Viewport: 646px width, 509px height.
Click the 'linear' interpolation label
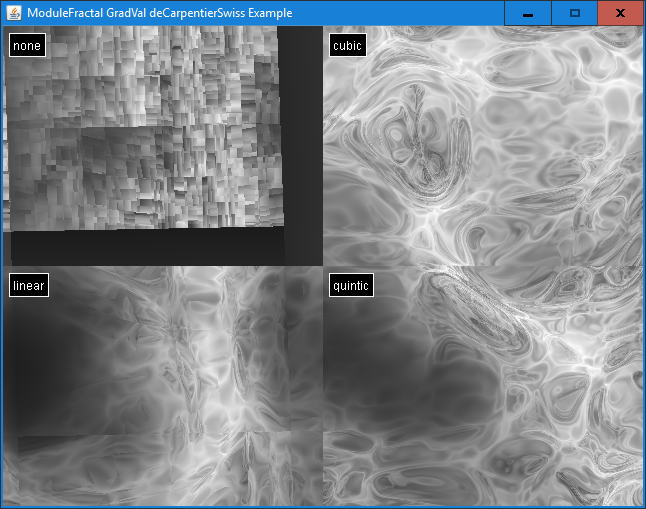click(29, 286)
